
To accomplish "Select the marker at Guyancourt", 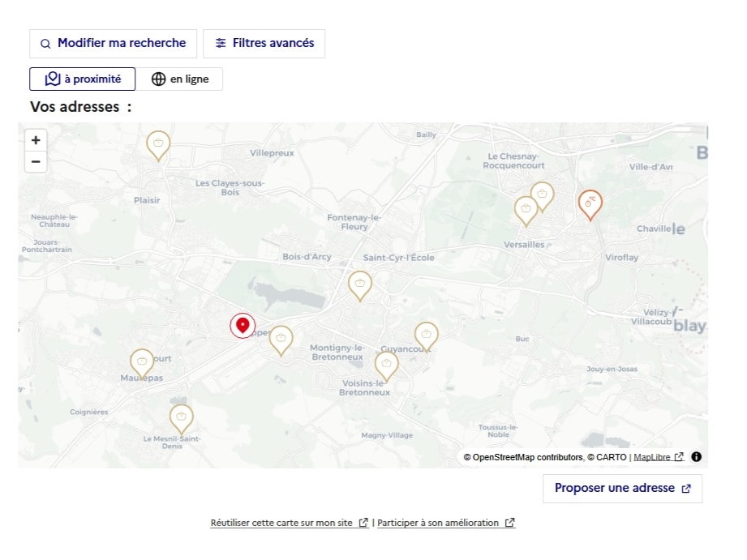I will pyautogui.click(x=426, y=335).
